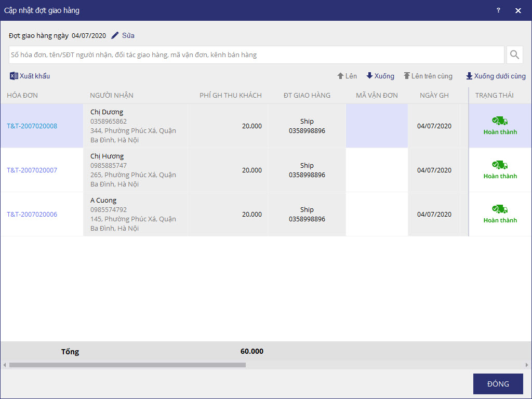The height and width of the screenshot is (399, 532).
Task: Open the help question mark icon
Action: coord(498,10)
